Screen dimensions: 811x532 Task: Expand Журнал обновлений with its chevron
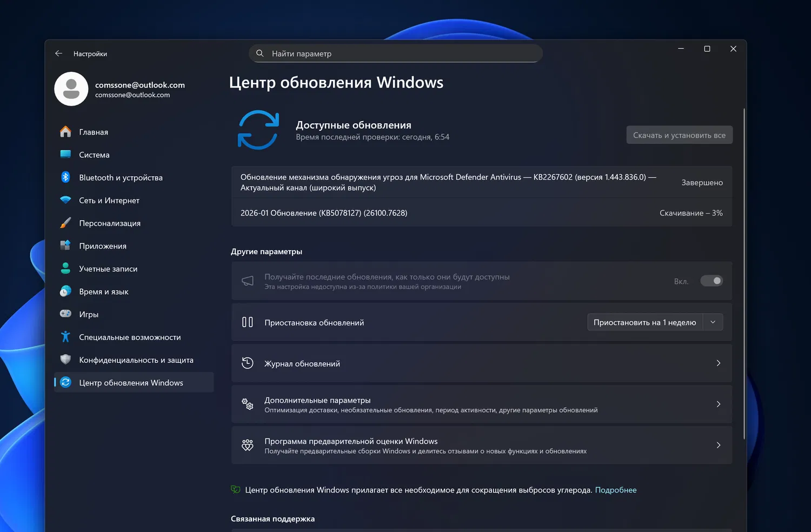click(719, 363)
